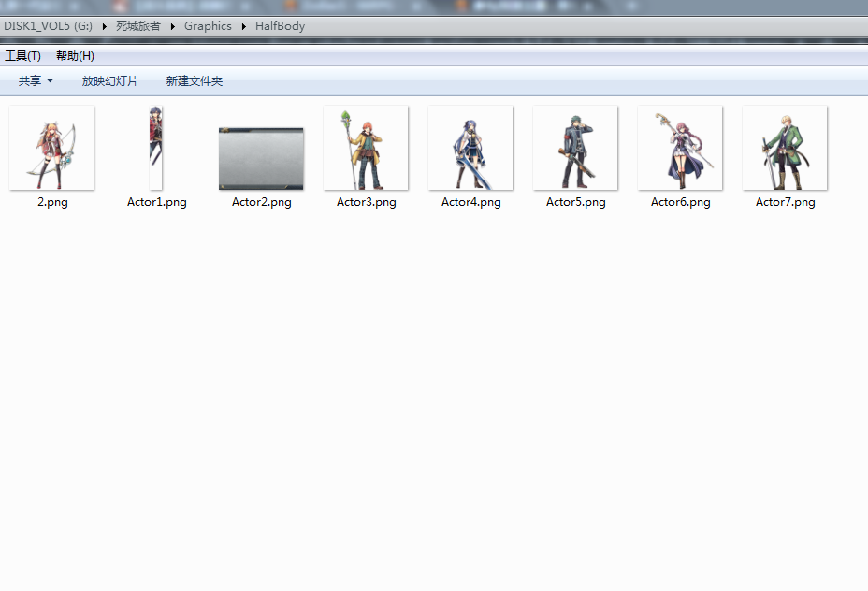
Task: Click the file name 2.png
Action: (52, 203)
